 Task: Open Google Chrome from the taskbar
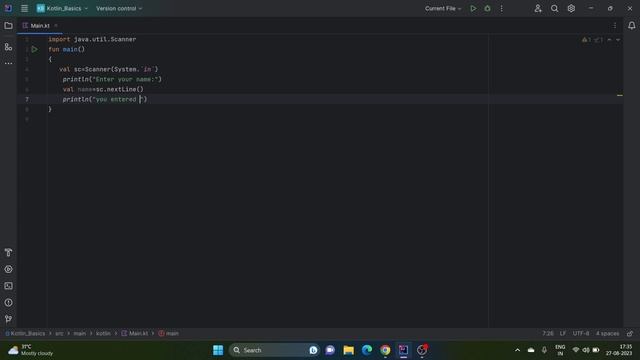(x=385, y=350)
